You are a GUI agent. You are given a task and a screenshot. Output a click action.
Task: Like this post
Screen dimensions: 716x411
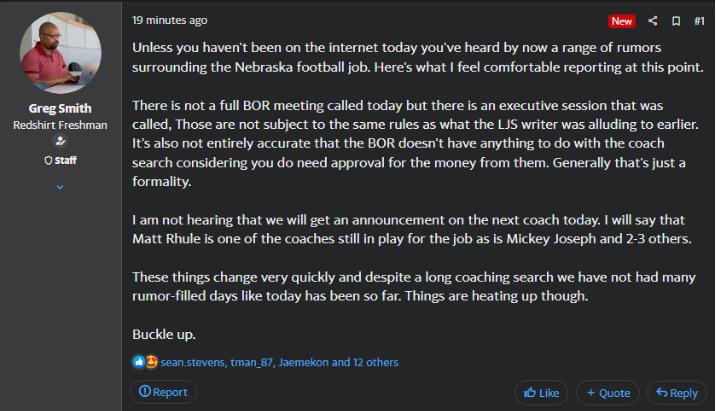point(541,393)
